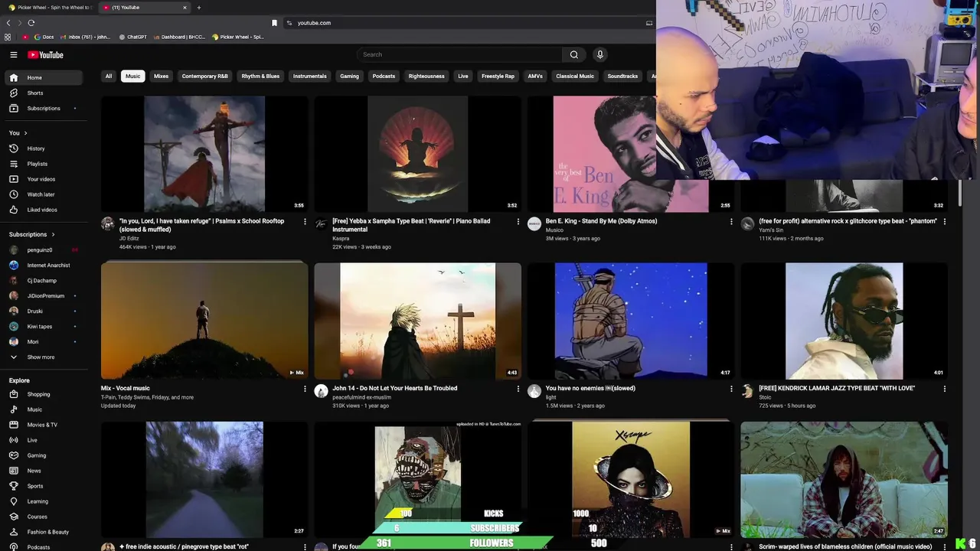Open options menu for Psalms x School Rooftop video

pyautogui.click(x=305, y=222)
